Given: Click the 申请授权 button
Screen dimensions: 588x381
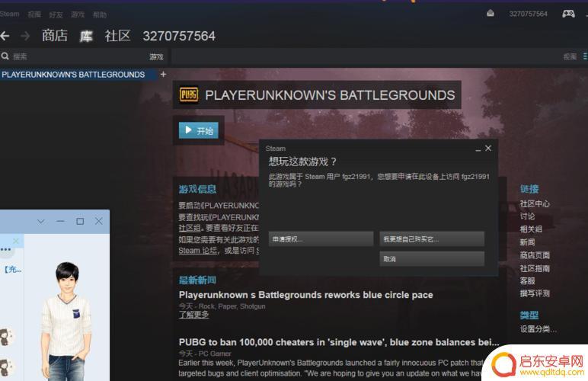Looking at the screenshot, I should [x=321, y=239].
